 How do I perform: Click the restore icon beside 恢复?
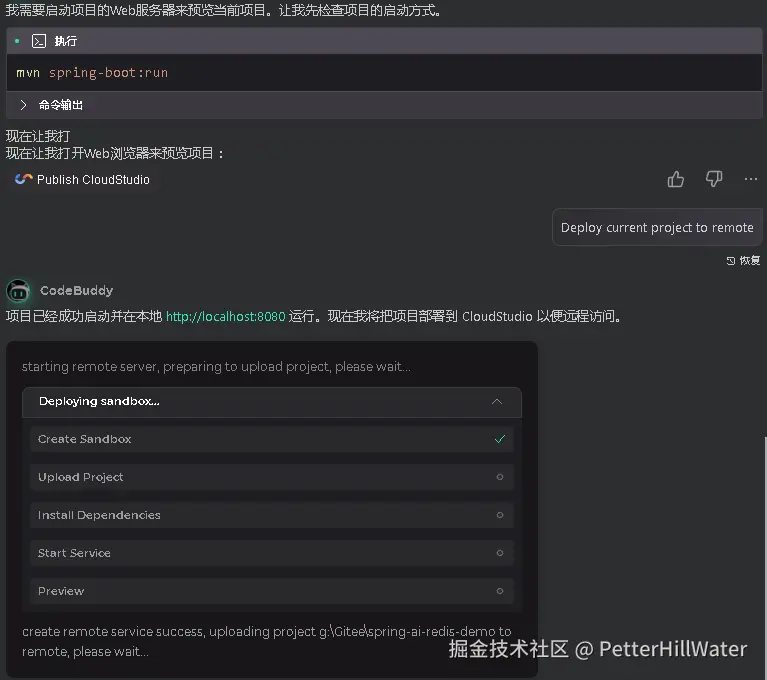point(731,261)
